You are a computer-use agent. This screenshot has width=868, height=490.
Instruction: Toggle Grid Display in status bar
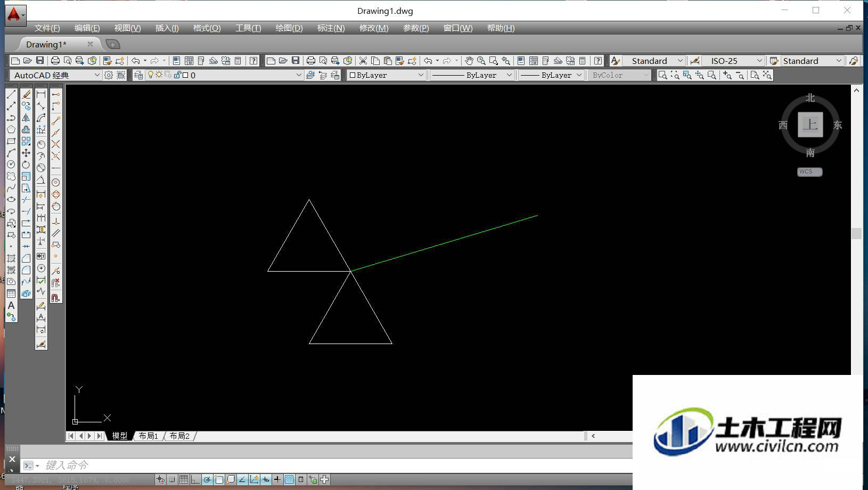184,480
